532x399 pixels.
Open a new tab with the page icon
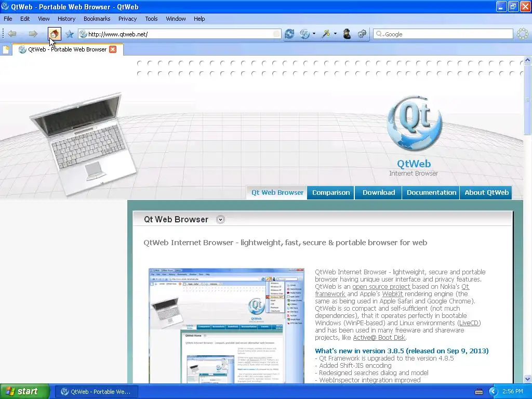(x=6, y=50)
